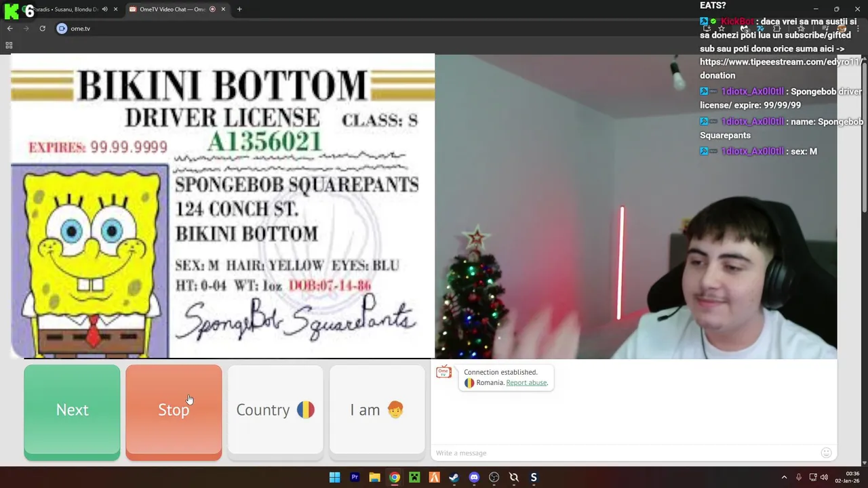
Task: Click the microphone tray icon
Action: tap(799, 477)
